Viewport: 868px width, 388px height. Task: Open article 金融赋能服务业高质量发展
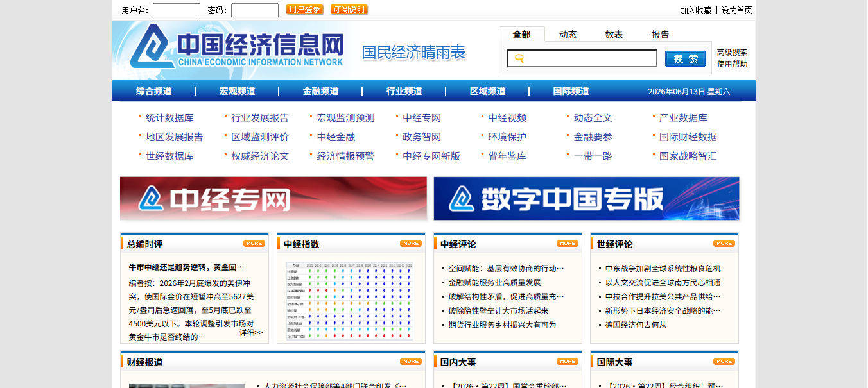pyautogui.click(x=494, y=282)
